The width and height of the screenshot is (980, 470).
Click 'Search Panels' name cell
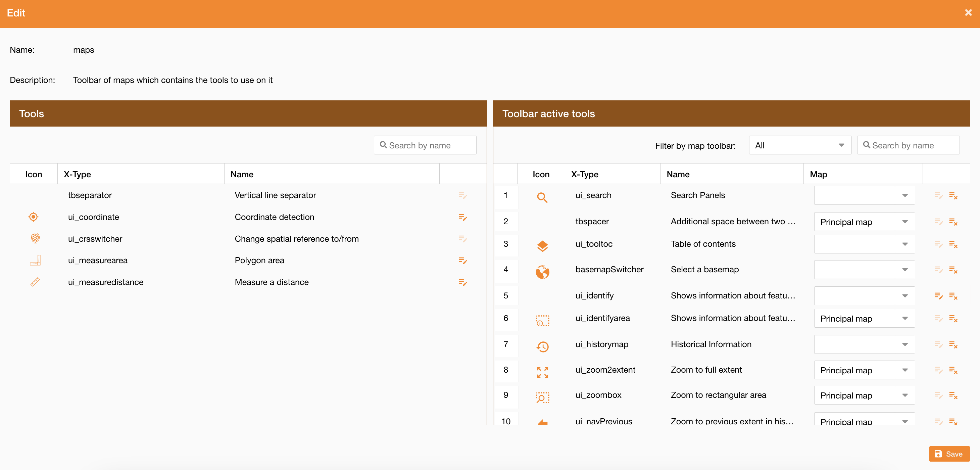coord(698,195)
